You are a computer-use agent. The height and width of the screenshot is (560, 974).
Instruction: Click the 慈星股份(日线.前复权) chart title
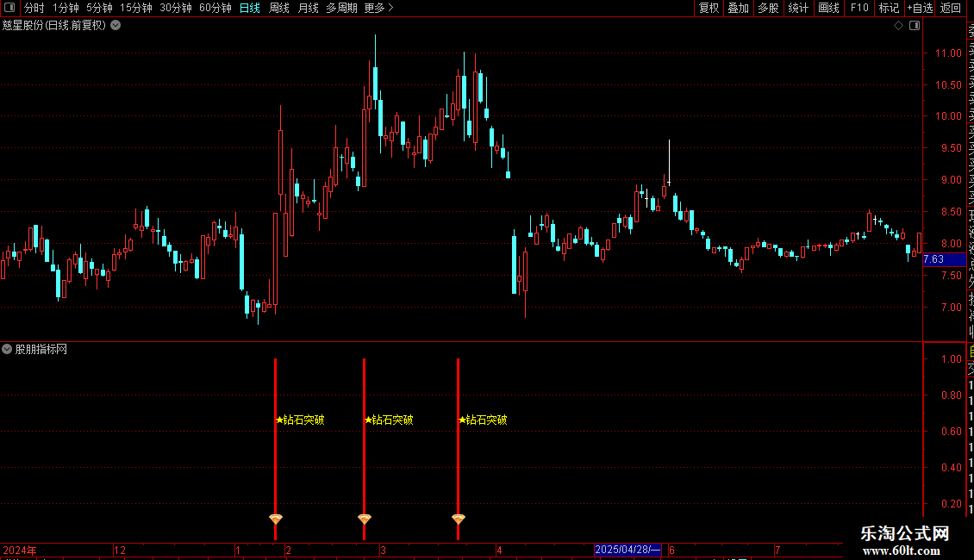click(54, 26)
